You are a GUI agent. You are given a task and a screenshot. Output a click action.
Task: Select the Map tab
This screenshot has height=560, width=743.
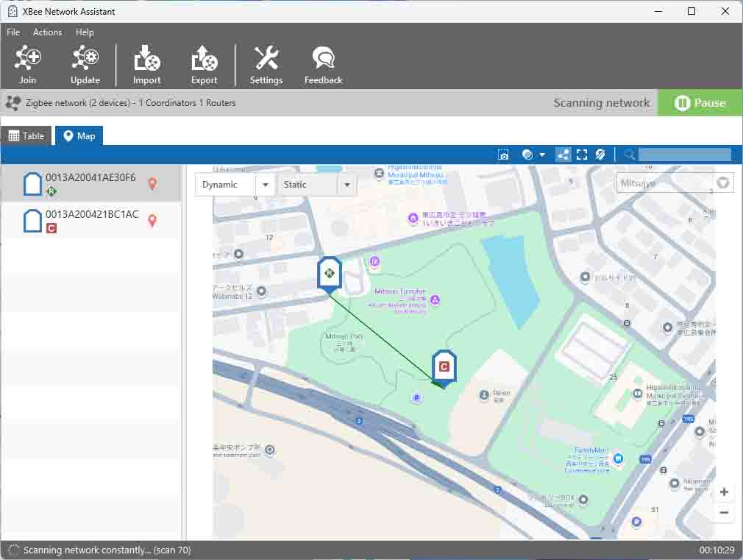pyautogui.click(x=79, y=136)
